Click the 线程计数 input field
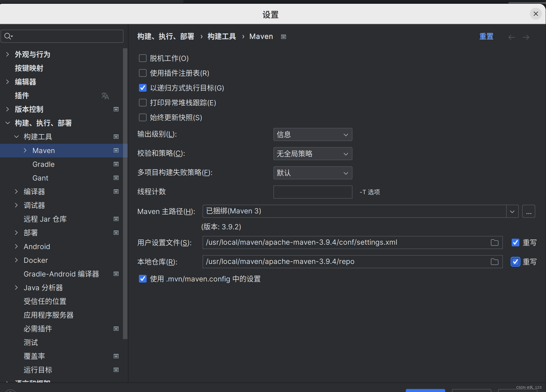This screenshot has width=546, height=392. [313, 192]
